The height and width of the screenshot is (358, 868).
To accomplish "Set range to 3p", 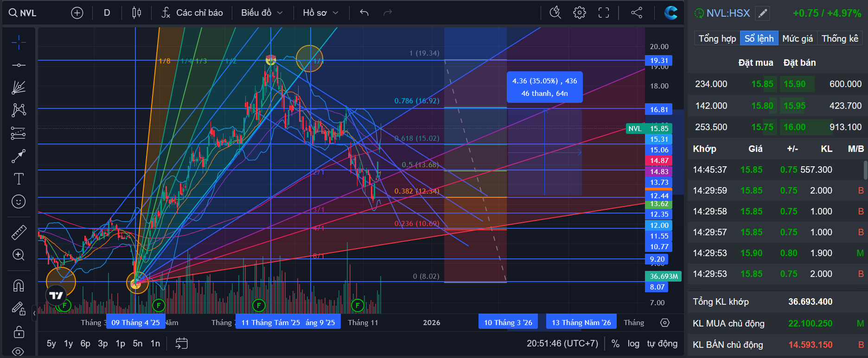I will (103, 344).
